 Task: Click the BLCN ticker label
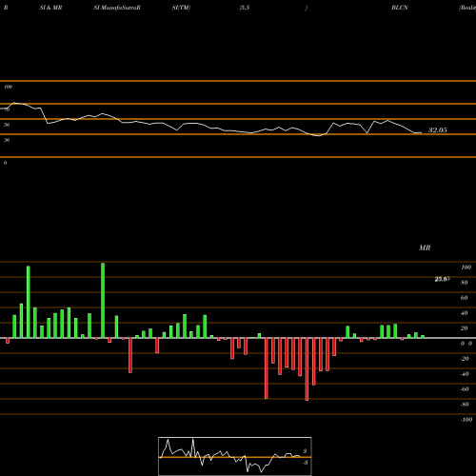400,8
